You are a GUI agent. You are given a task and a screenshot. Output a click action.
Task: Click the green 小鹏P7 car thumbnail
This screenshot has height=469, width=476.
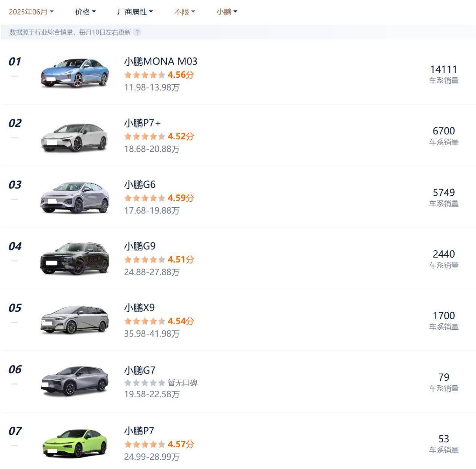[75, 443]
